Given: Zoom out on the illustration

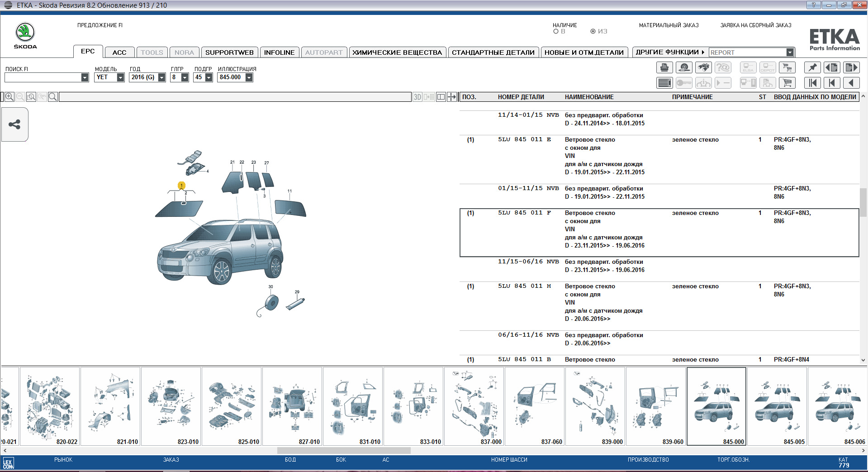Looking at the screenshot, I should 20,97.
